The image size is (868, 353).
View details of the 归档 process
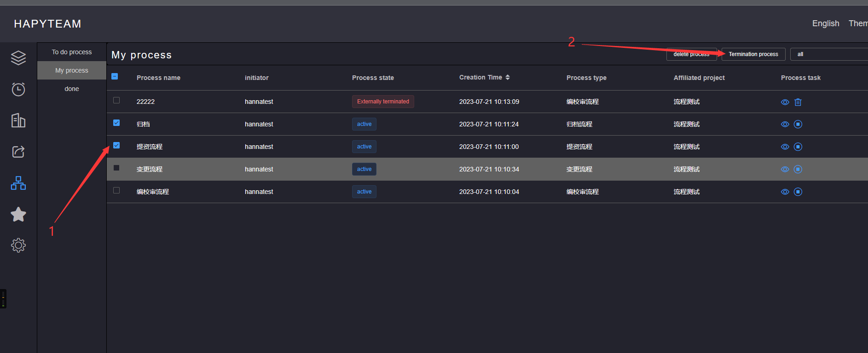(785, 124)
